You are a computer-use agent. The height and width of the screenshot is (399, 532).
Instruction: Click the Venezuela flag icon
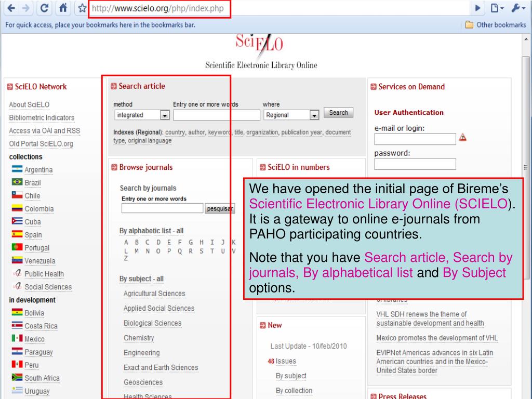tap(17, 260)
